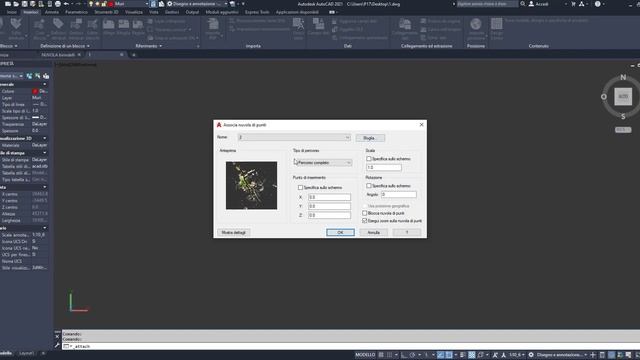Click the X coordinate input field
This screenshot has height=360, width=640.
[329, 197]
